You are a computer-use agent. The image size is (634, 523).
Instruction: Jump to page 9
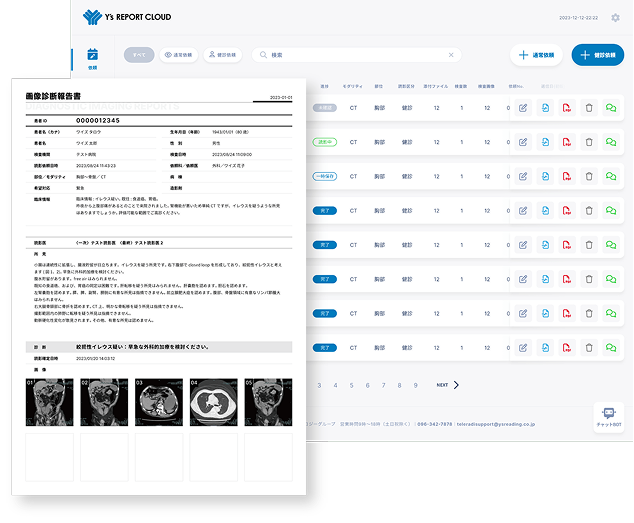pyautogui.click(x=415, y=385)
